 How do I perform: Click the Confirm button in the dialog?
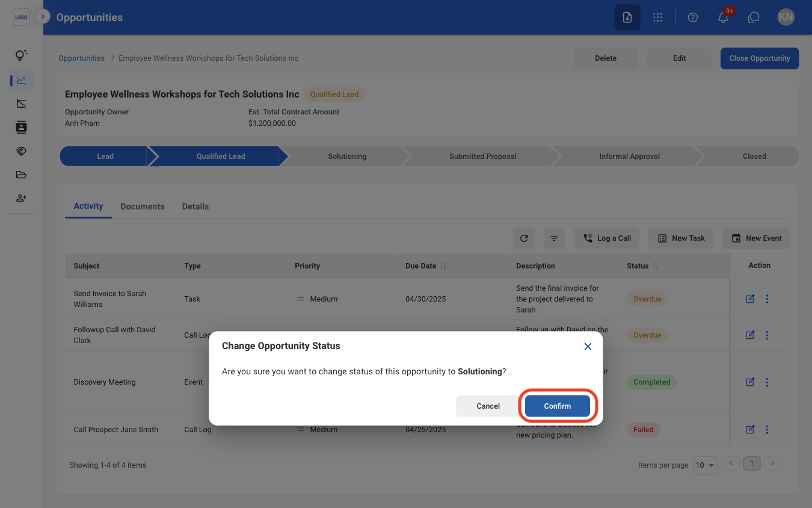click(557, 406)
